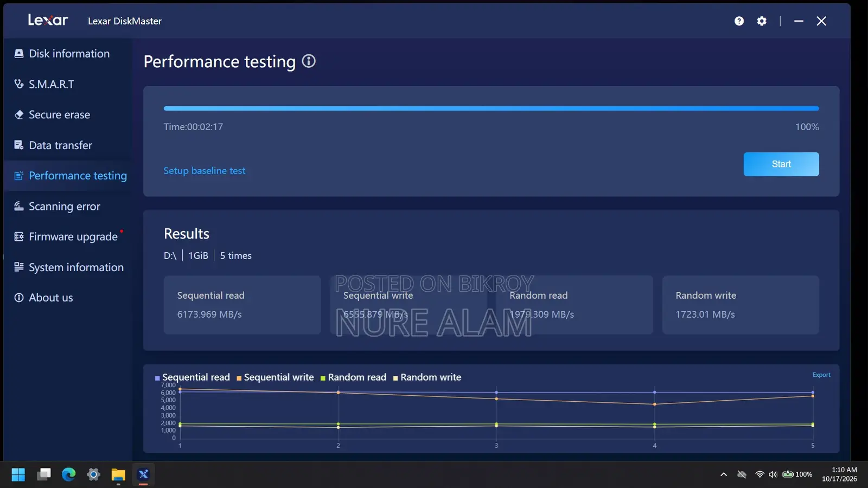Toggle Sequential write legend entry

(275, 377)
